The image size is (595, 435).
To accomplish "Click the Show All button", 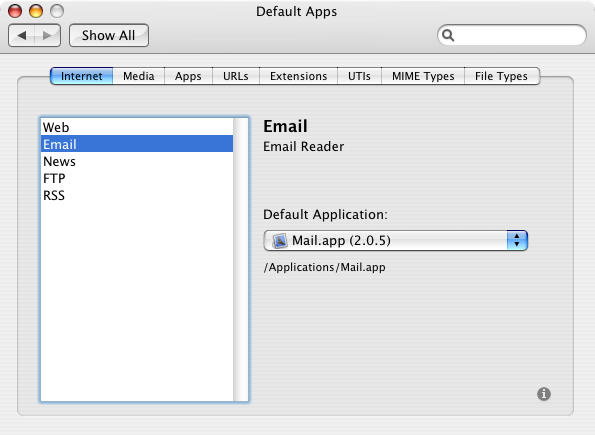I will pos(109,36).
